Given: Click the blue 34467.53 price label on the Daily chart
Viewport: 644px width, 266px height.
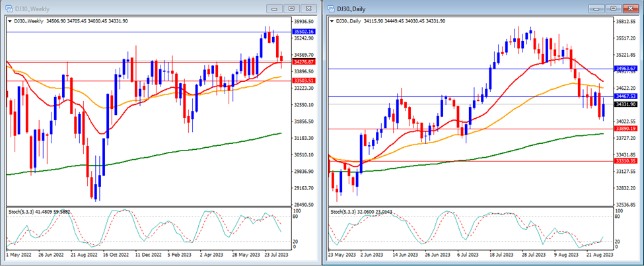Looking at the screenshot, I should click(626, 96).
